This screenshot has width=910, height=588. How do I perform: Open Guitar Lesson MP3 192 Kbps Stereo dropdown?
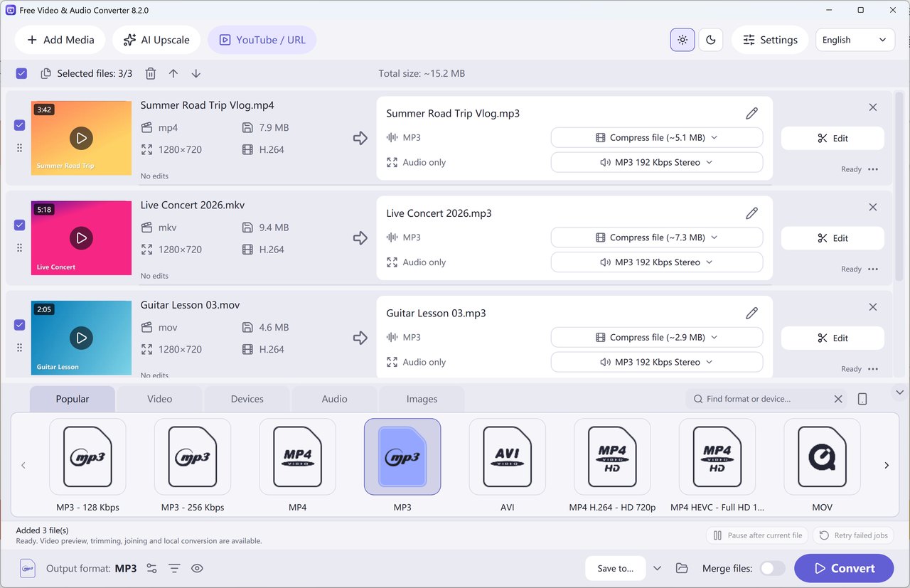(x=657, y=362)
